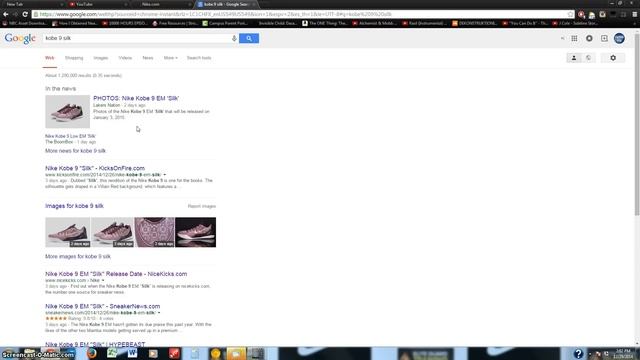Close the kobe 9 silk Google Search tab

(253, 4)
